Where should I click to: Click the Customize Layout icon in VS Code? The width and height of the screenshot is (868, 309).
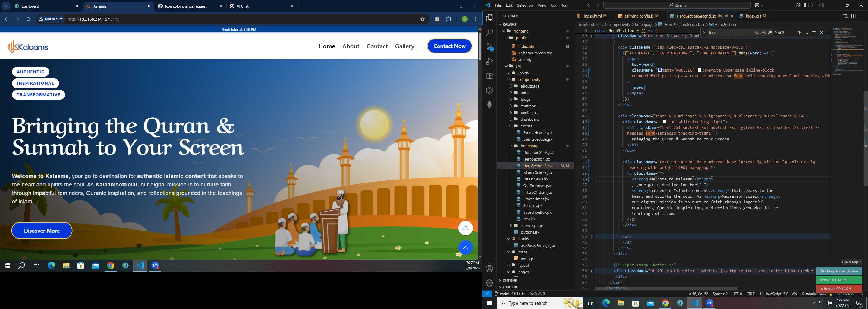798,5
